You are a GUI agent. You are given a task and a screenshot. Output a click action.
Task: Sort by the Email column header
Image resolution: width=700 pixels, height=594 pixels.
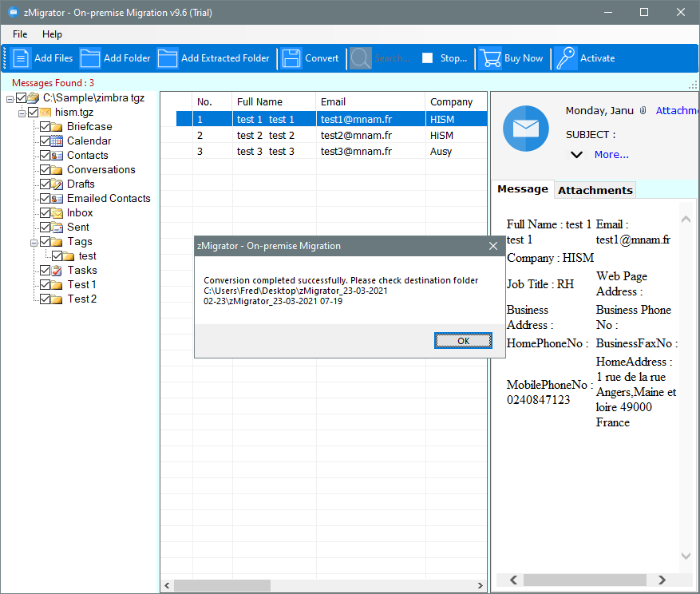point(370,102)
